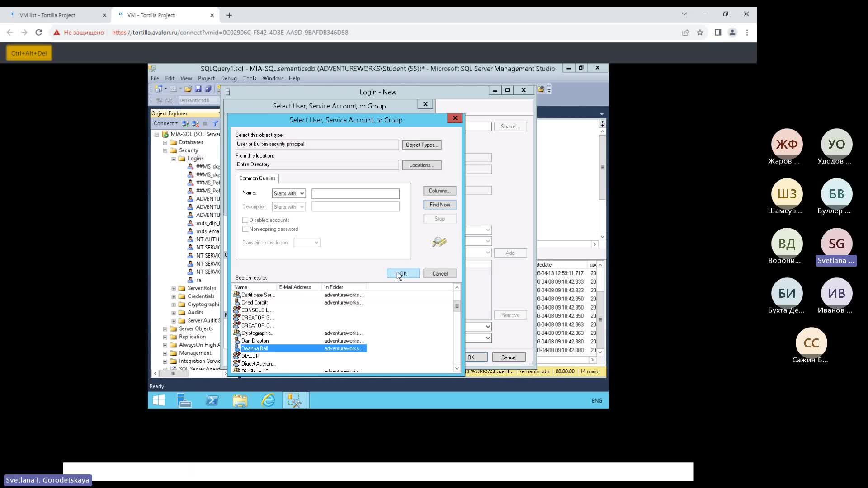The width and height of the screenshot is (868, 488).
Task: Open the Tools menu
Action: click(x=250, y=78)
